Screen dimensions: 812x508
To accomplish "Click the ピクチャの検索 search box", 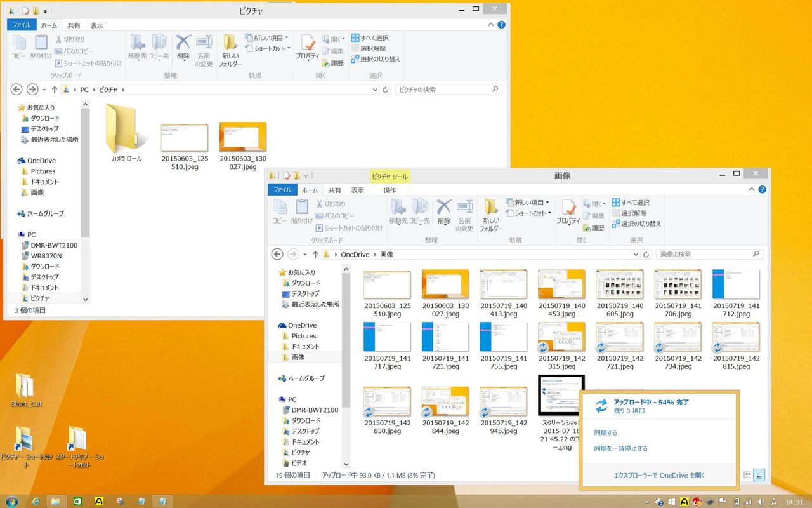I will [x=449, y=90].
